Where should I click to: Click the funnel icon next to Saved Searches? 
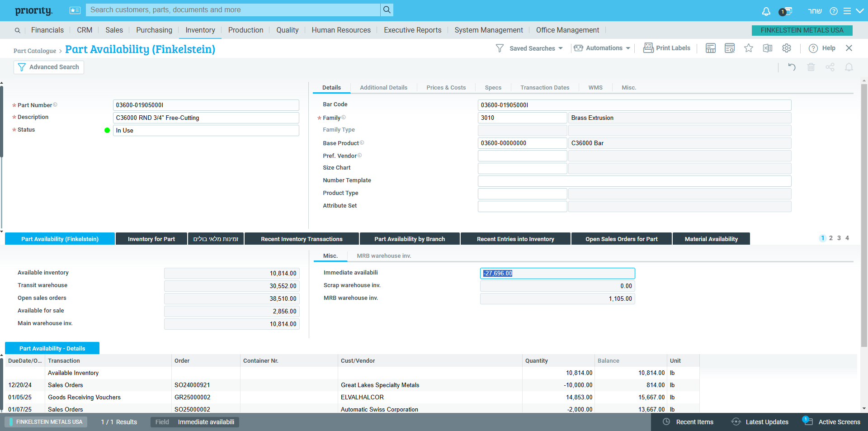tap(500, 48)
